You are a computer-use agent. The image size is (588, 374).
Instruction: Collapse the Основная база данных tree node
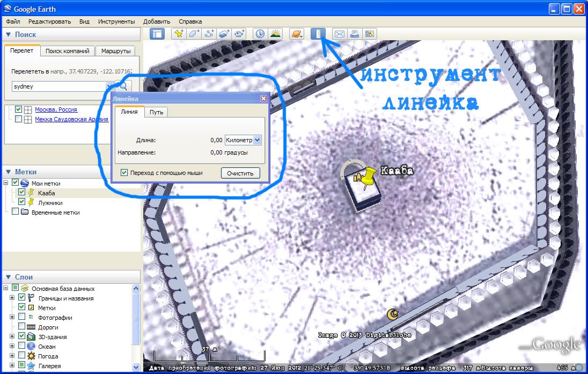[x=5, y=288]
